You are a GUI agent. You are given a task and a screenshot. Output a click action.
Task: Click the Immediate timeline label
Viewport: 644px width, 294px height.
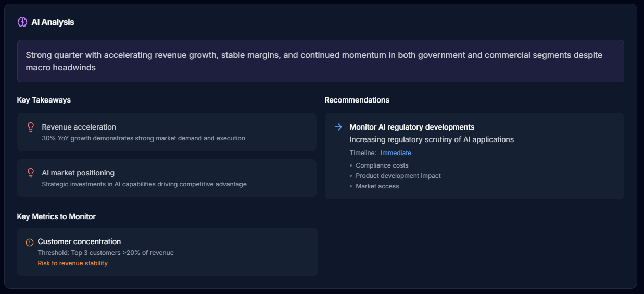coord(396,153)
